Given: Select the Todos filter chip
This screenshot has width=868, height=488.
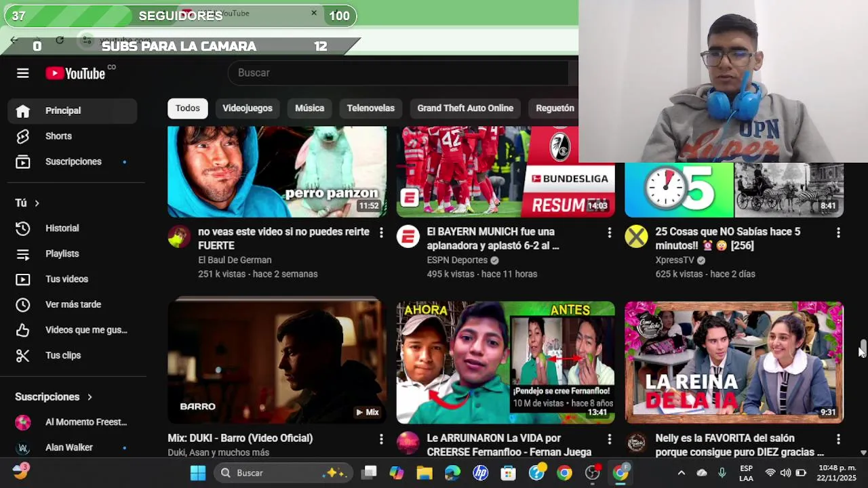Looking at the screenshot, I should click(188, 108).
